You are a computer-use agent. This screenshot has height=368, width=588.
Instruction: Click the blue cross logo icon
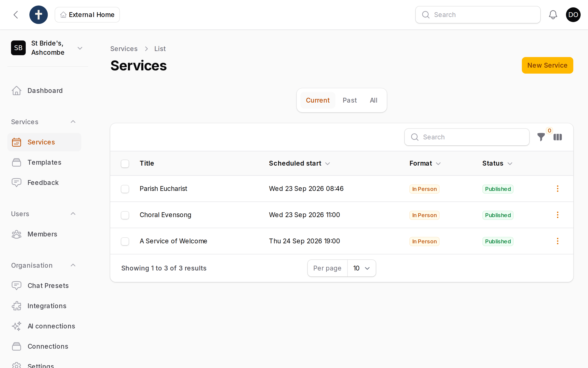click(x=39, y=14)
